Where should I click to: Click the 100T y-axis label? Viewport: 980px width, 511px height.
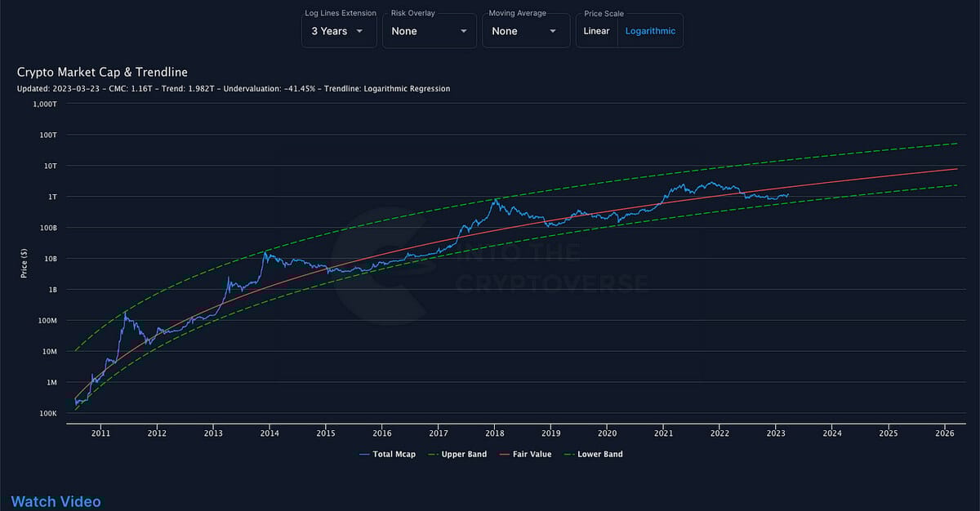pos(48,135)
